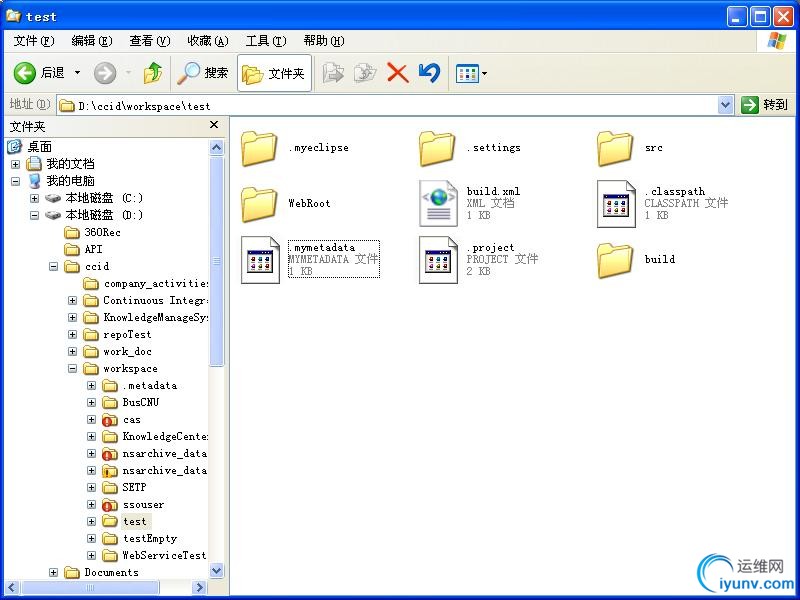800x600 pixels.
Task: Select the WebRoot folder icon
Action: click(x=259, y=204)
